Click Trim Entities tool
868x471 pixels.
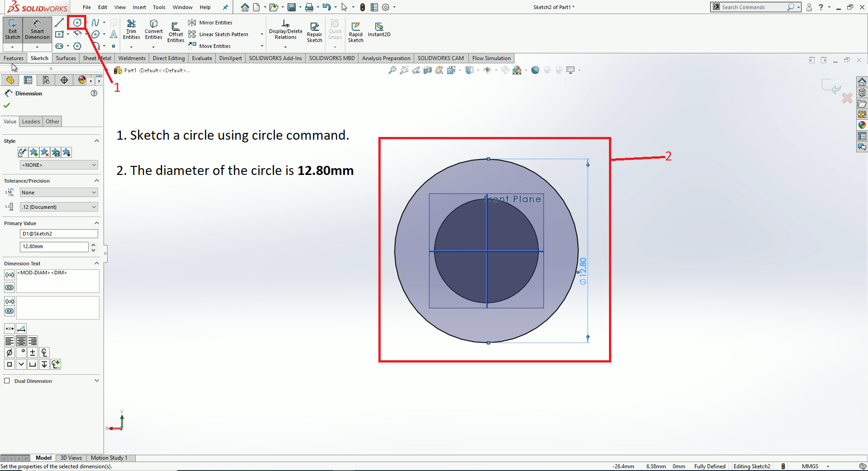131,30
